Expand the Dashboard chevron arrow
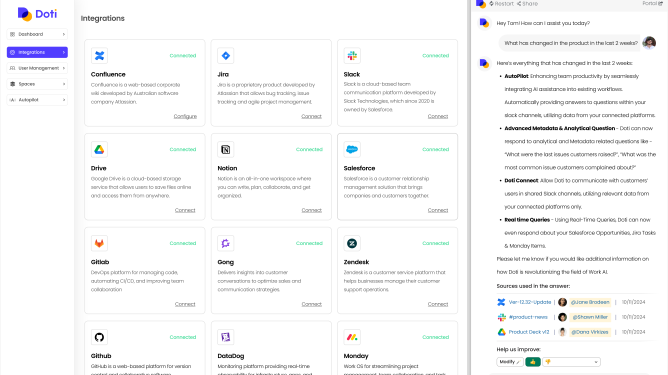Screen dimensions: 668x375 (64, 34)
